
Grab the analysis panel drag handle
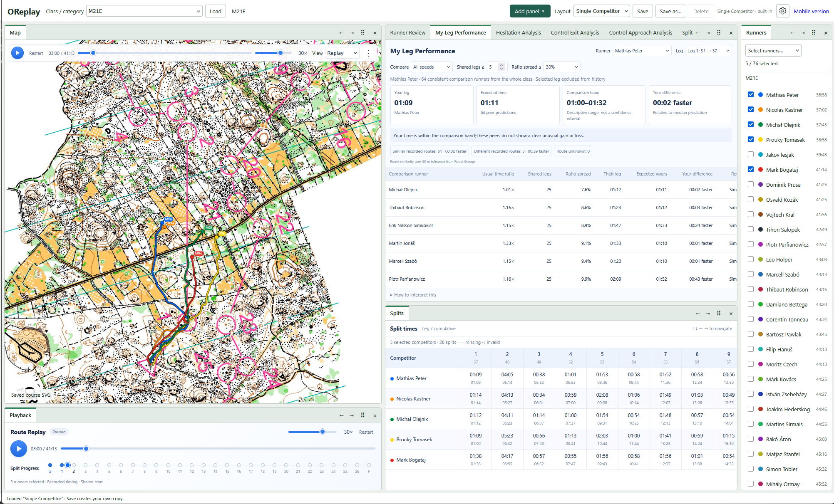(719, 32)
